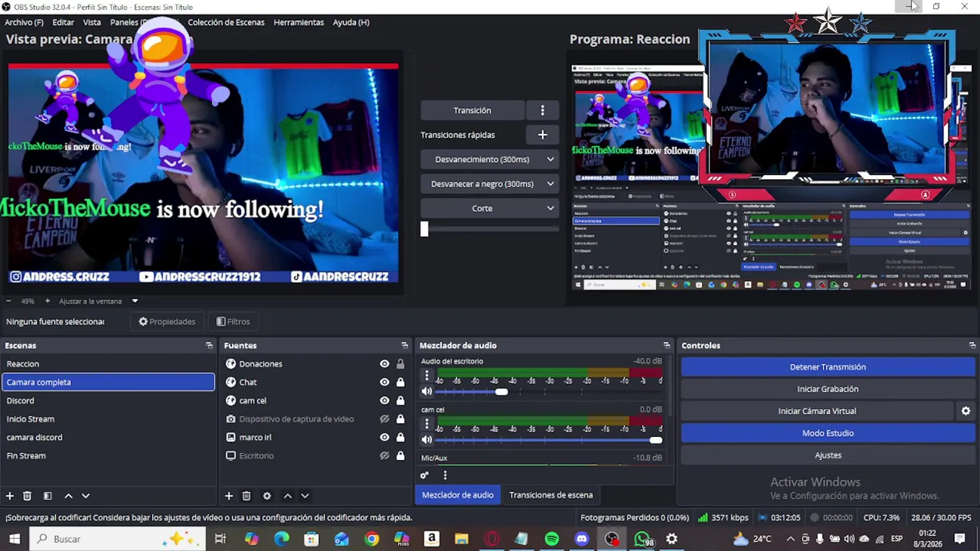Open the Archivo menu
Viewport: 980px width, 551px height.
24,22
